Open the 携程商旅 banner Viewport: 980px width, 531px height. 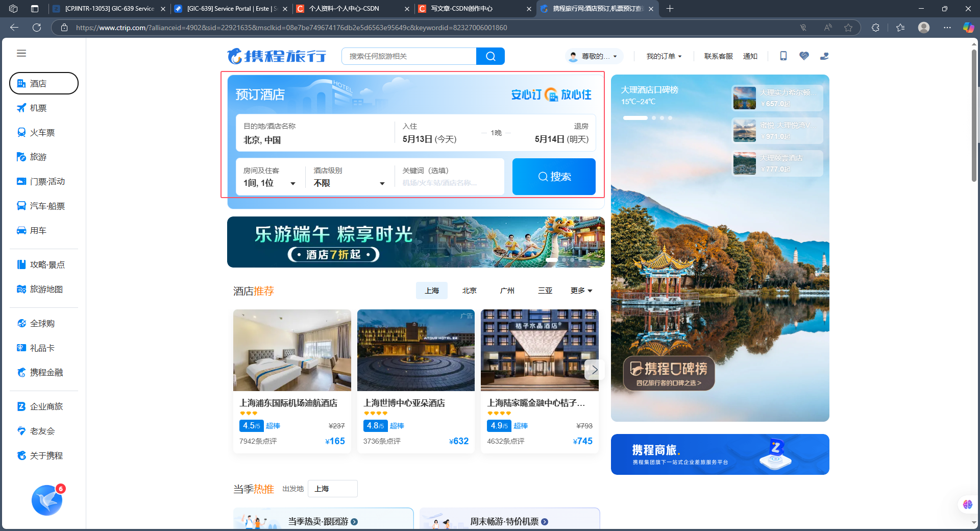pyautogui.click(x=720, y=454)
